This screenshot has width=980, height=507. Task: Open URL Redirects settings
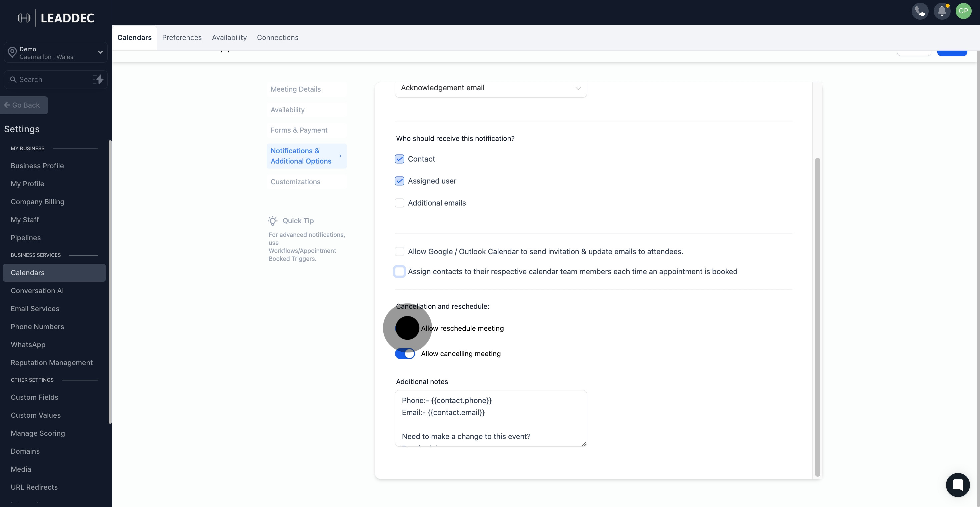pyautogui.click(x=34, y=487)
